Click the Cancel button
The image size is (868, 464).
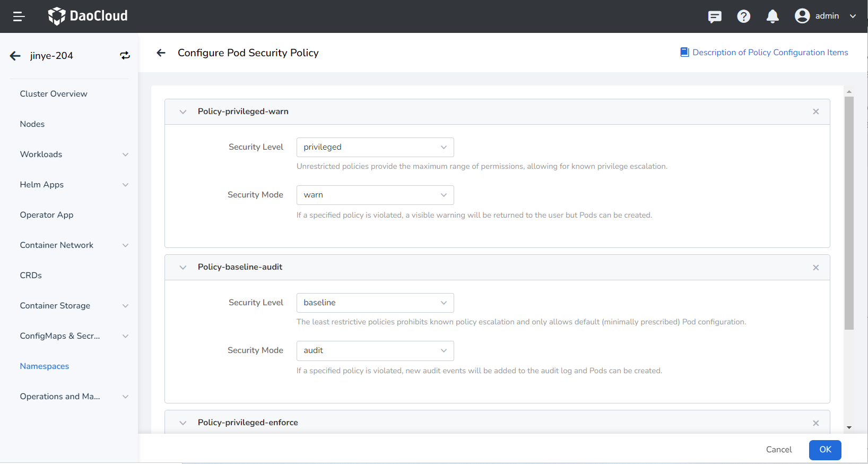pyautogui.click(x=778, y=450)
